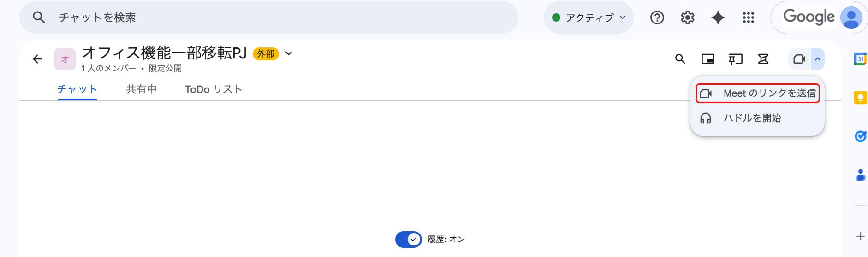Choose ハドルを開始 from the menu
The width and height of the screenshot is (868, 257).
752,118
